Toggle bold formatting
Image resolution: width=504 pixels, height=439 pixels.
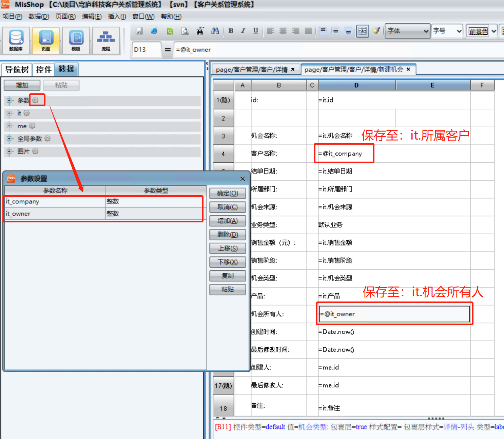(231, 31)
